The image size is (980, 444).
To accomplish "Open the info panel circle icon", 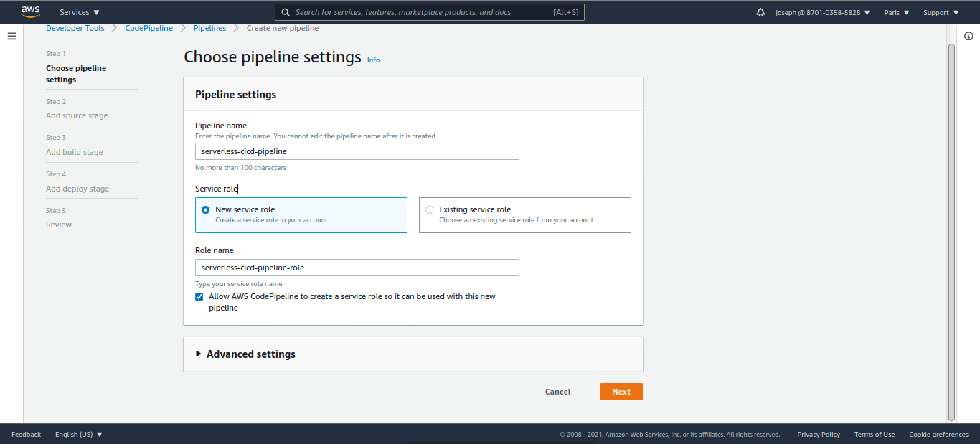I will coord(969,36).
